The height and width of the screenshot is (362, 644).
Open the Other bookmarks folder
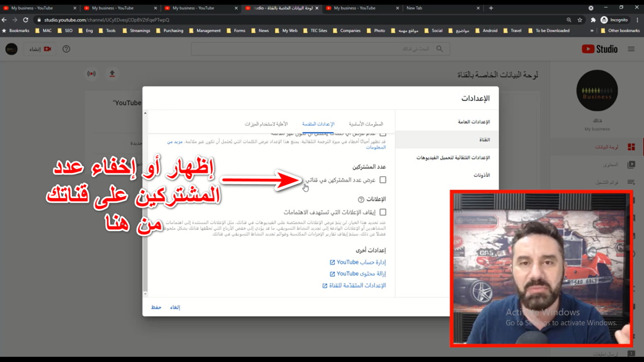click(x=620, y=30)
